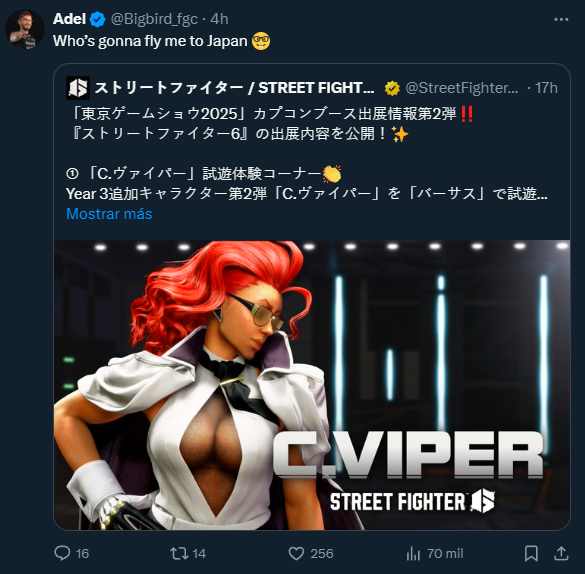Viewport: 585px width, 574px height.
Task: Click the 17h timestamp on the quoted tweet
Action: (x=547, y=88)
